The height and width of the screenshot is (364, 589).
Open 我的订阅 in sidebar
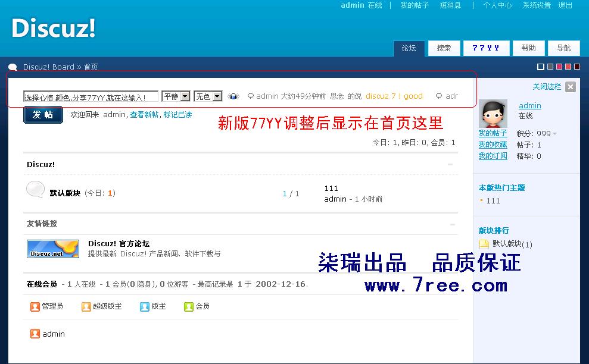point(493,156)
